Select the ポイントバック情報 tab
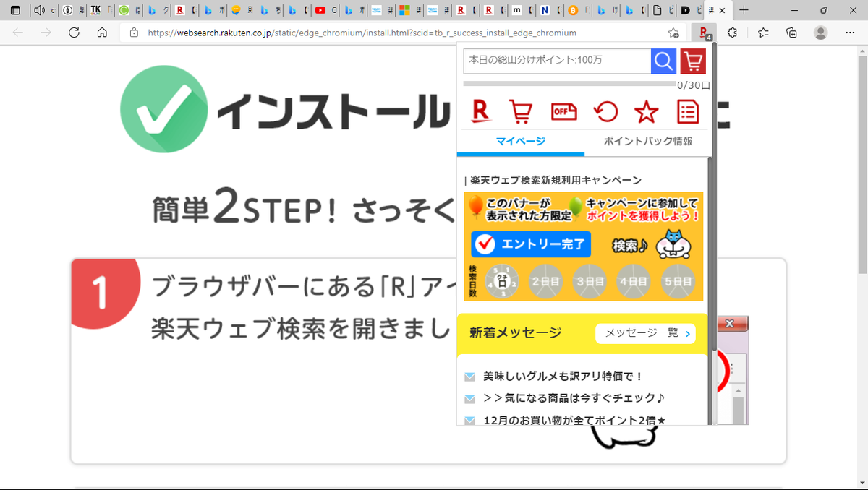This screenshot has width=868, height=490. [648, 141]
